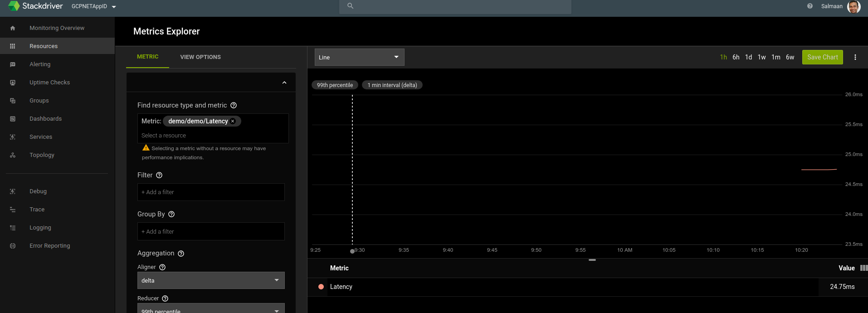
Task: Open help for Find resource type and metric
Action: coord(234,105)
